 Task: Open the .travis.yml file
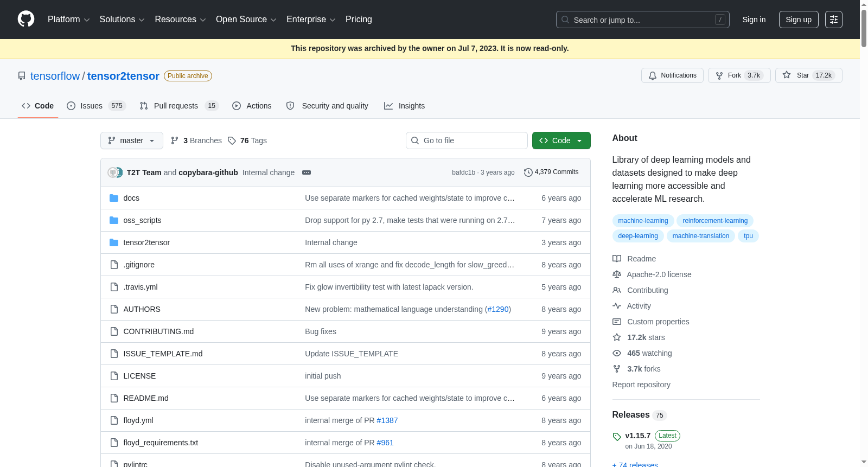141,287
